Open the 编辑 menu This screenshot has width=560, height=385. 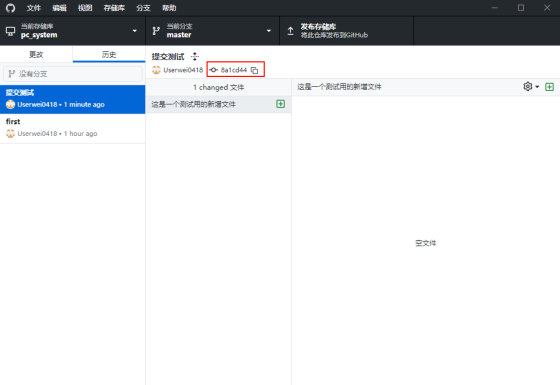[59, 8]
